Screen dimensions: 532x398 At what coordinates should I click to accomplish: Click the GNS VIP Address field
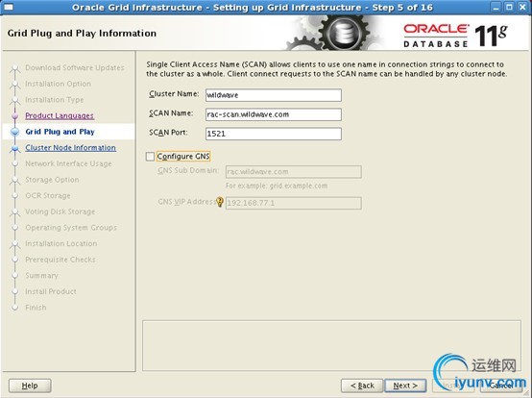coord(294,203)
